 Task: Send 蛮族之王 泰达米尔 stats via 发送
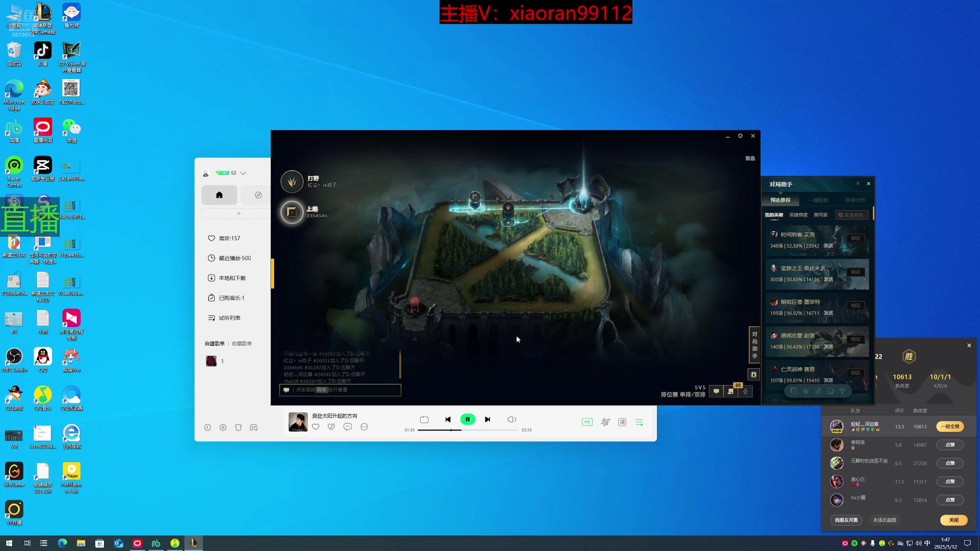(828, 280)
